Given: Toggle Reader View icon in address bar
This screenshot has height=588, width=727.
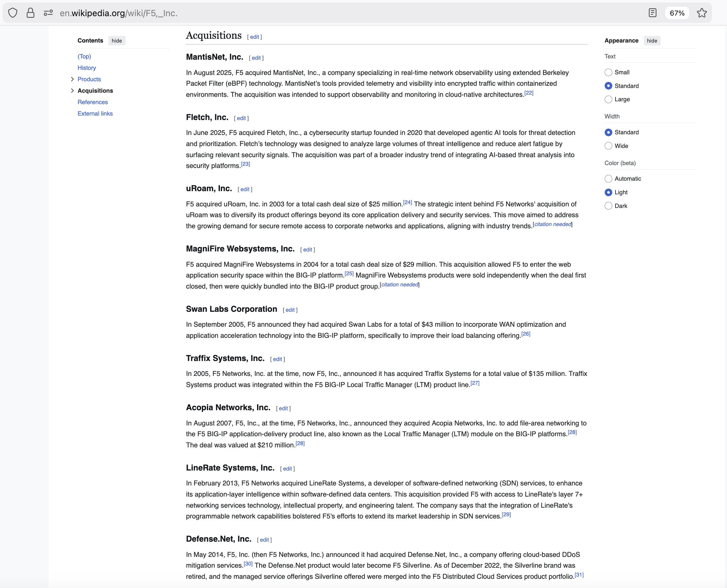Looking at the screenshot, I should (x=652, y=13).
